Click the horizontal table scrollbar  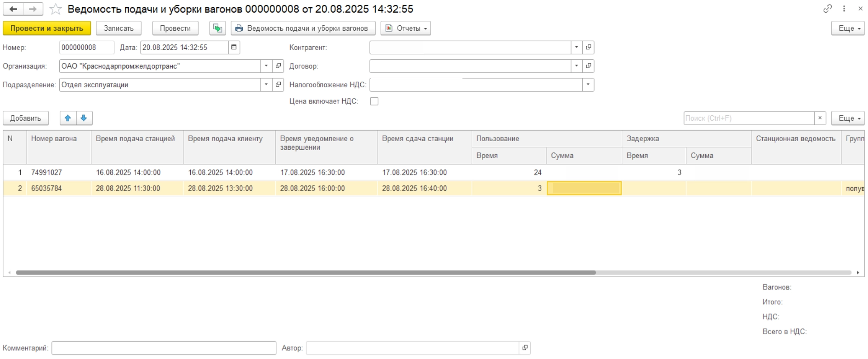(x=306, y=273)
